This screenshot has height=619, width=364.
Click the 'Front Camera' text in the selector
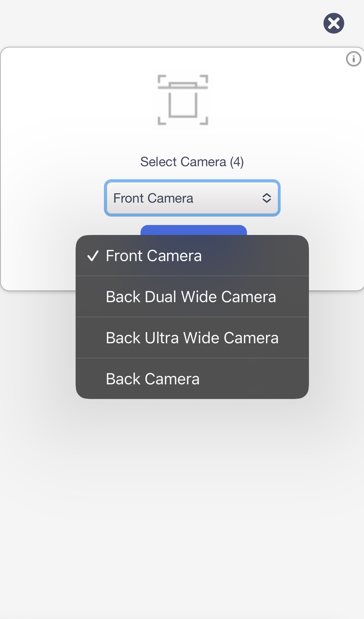pos(153,198)
